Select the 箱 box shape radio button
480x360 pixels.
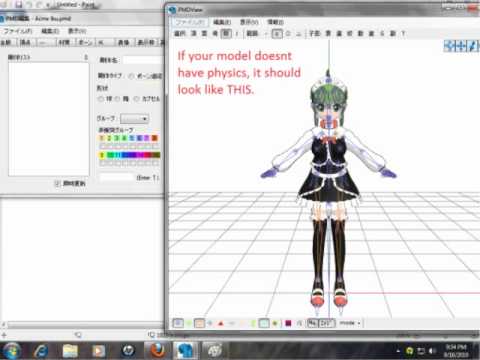click(x=117, y=99)
